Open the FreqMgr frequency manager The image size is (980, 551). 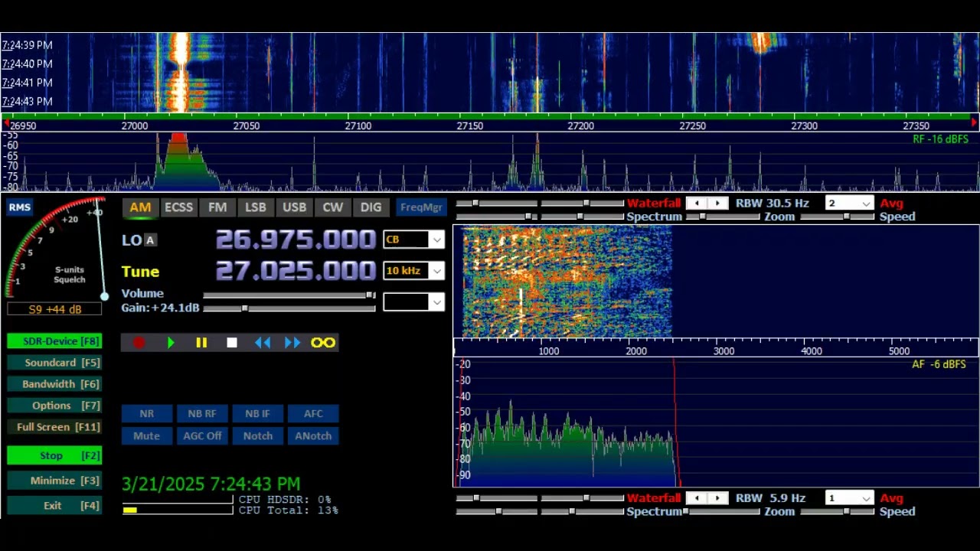coord(421,207)
